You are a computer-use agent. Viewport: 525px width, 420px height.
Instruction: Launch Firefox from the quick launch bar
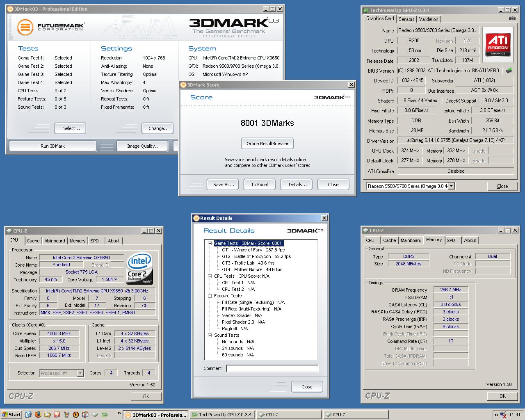click(38, 415)
